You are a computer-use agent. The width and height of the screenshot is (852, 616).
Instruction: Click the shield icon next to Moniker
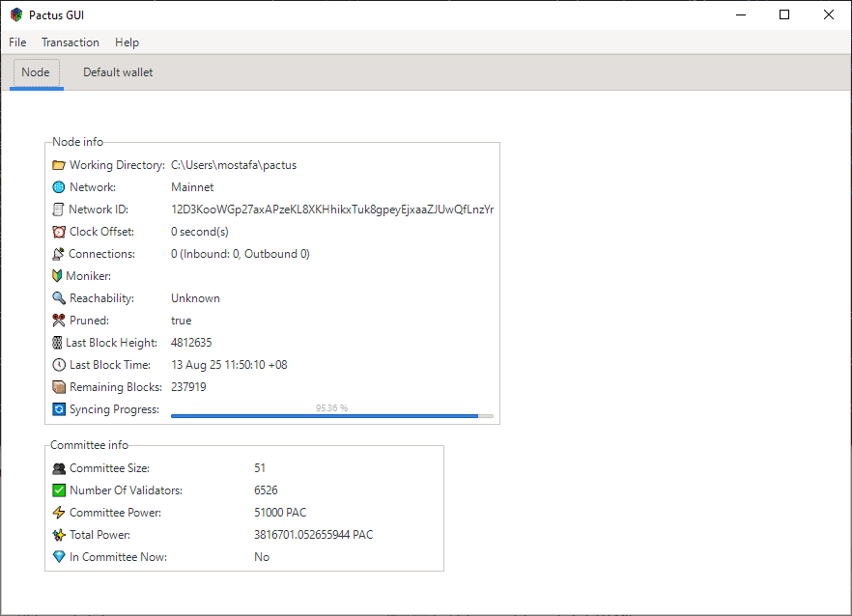click(57, 276)
